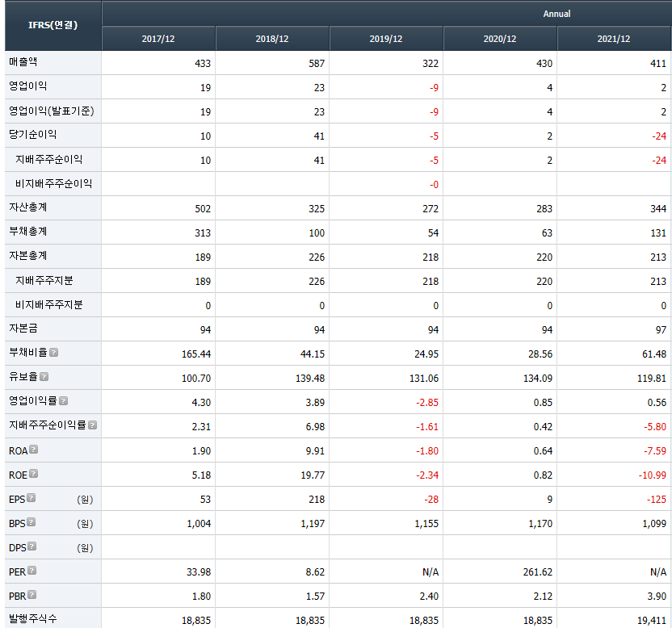Click the 지배주주순이익 row label

point(48,159)
